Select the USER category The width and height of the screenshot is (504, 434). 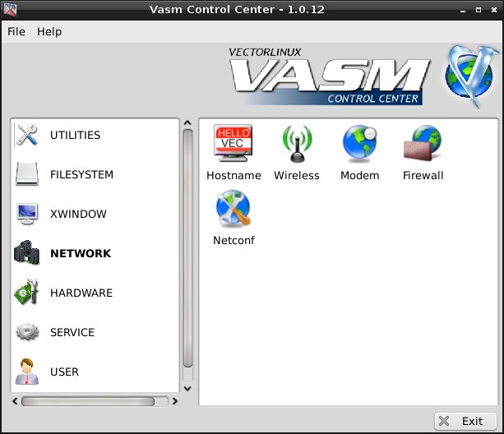[64, 372]
